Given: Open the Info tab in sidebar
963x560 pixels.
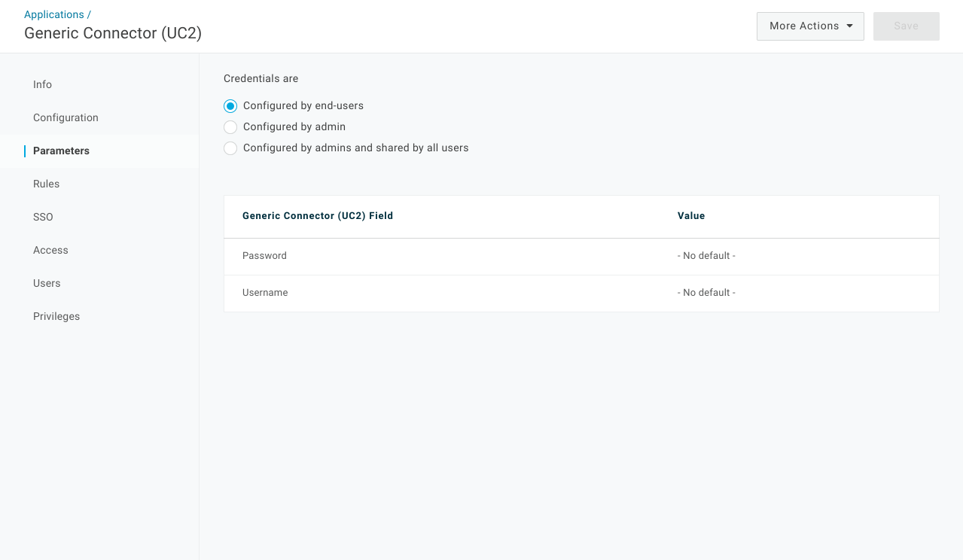Looking at the screenshot, I should click(x=42, y=84).
